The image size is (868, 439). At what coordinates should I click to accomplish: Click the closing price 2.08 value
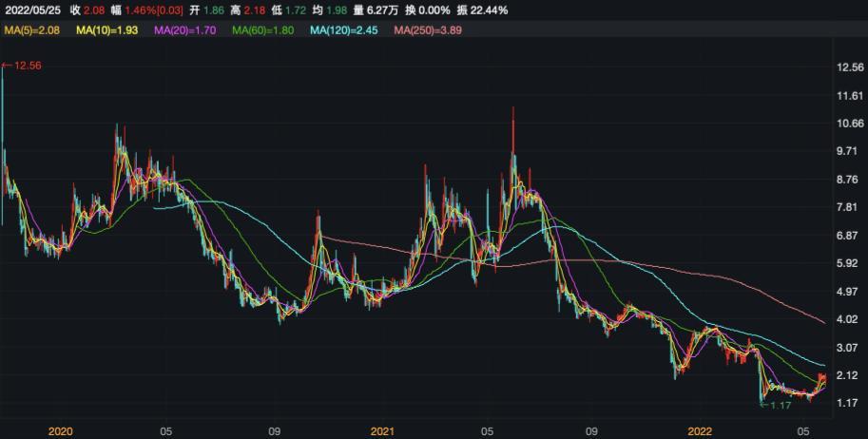(92, 10)
